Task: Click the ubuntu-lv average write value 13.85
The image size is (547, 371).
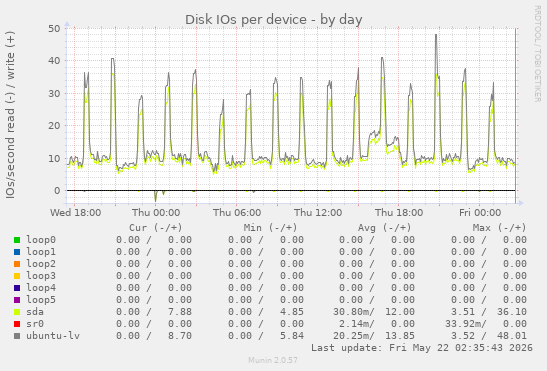Action: tap(400, 336)
